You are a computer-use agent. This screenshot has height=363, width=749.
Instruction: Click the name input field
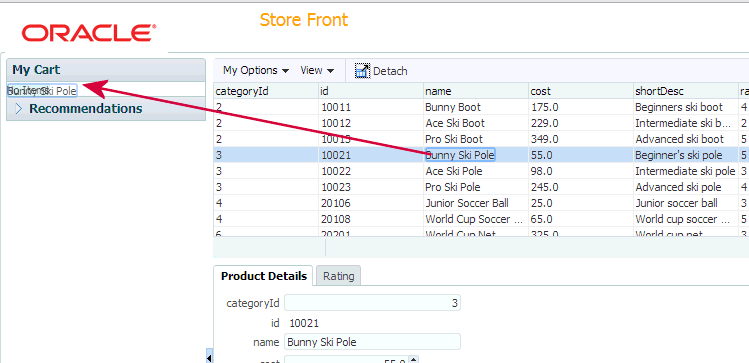[x=373, y=342]
